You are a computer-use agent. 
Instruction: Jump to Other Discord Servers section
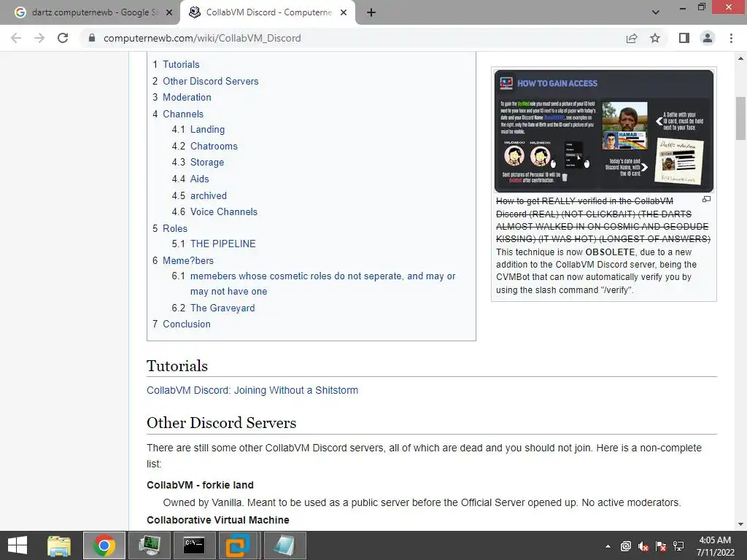211,81
